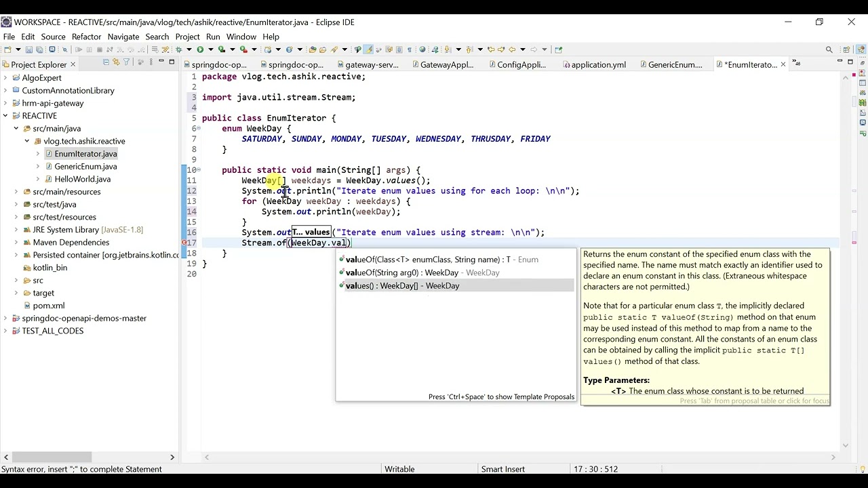Click the error marker on line 17
The width and height of the screenshot is (868, 488).
[184, 243]
